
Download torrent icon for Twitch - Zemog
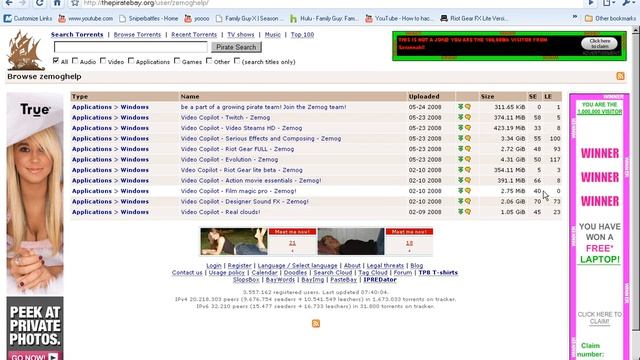(x=460, y=117)
